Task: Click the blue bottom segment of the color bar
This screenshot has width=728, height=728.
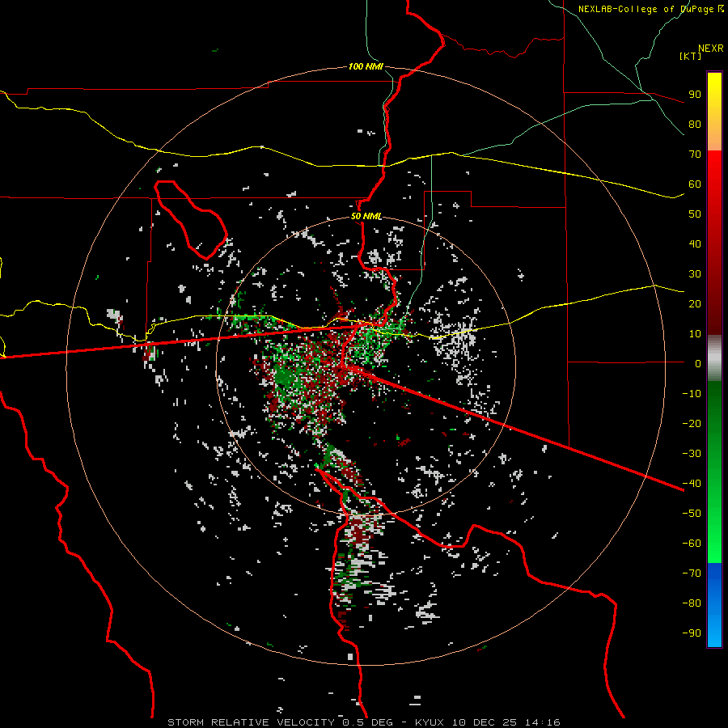Action: (x=714, y=605)
